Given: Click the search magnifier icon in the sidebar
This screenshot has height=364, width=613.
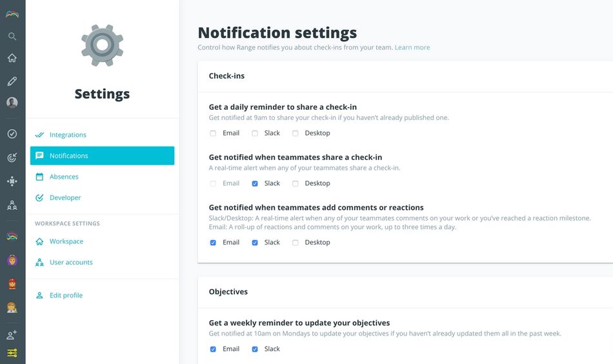Looking at the screenshot, I should click(x=12, y=36).
